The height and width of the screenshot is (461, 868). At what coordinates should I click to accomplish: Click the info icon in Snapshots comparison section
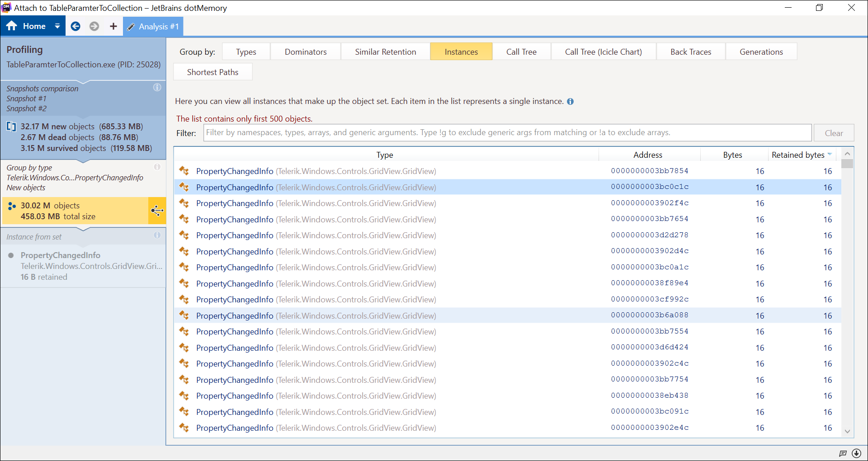click(x=157, y=87)
